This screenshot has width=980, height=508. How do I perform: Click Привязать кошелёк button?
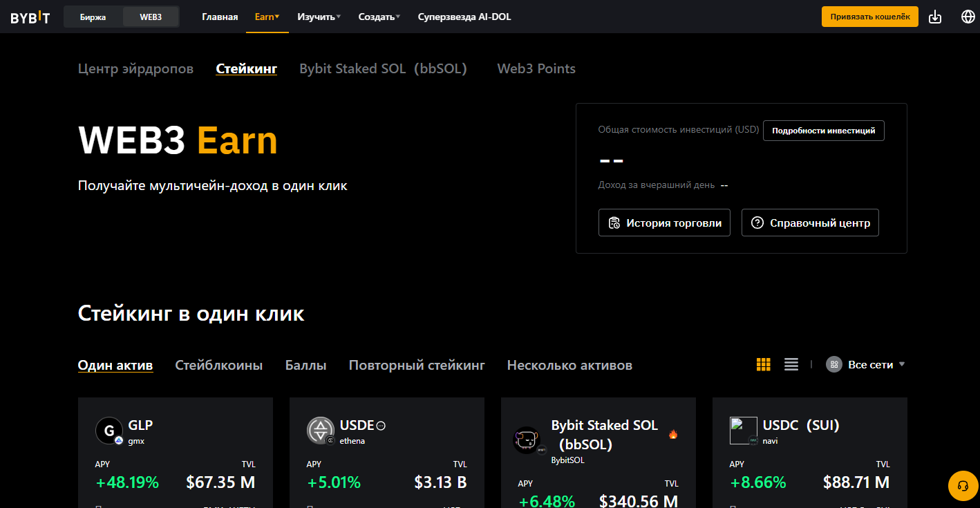coord(869,17)
